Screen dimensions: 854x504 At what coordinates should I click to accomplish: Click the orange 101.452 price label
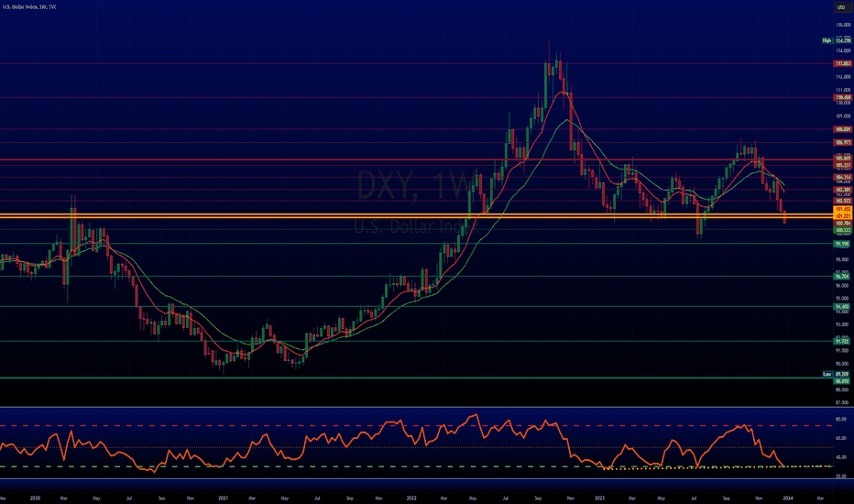click(843, 209)
